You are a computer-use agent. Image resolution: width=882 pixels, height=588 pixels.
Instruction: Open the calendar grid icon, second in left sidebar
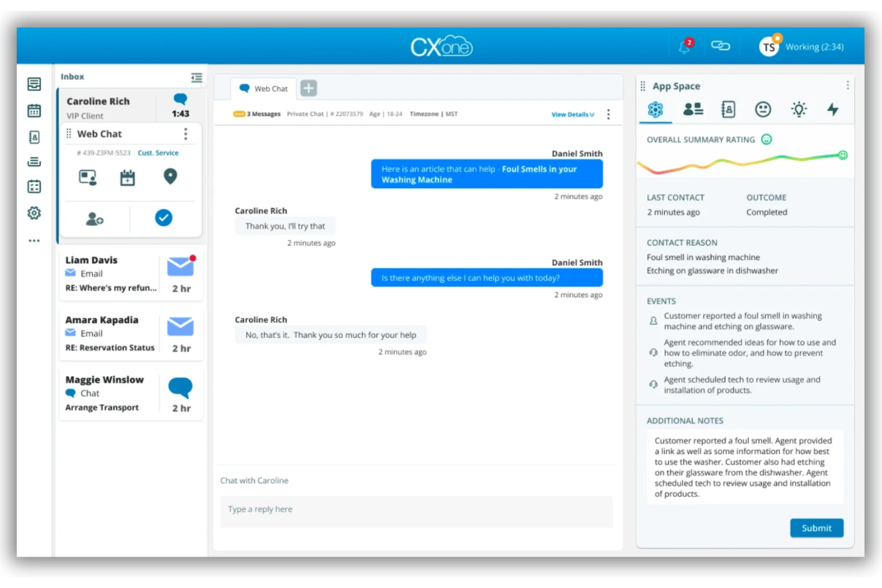pos(35,111)
